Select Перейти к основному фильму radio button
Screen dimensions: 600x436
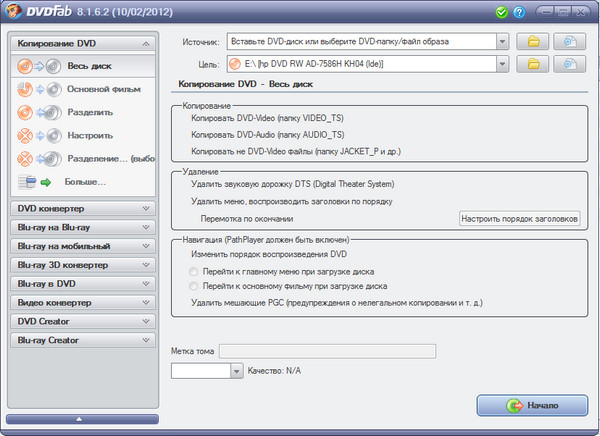click(194, 286)
